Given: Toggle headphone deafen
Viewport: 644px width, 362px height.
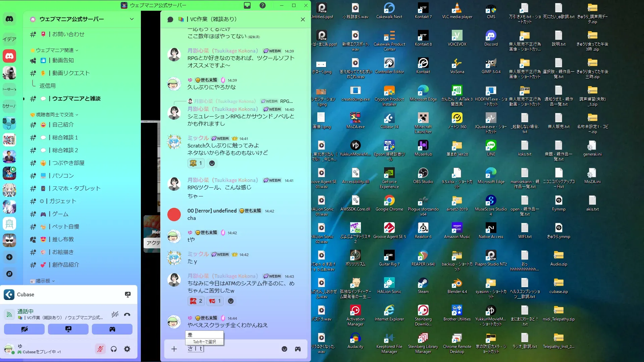Looking at the screenshot, I should point(114,349).
